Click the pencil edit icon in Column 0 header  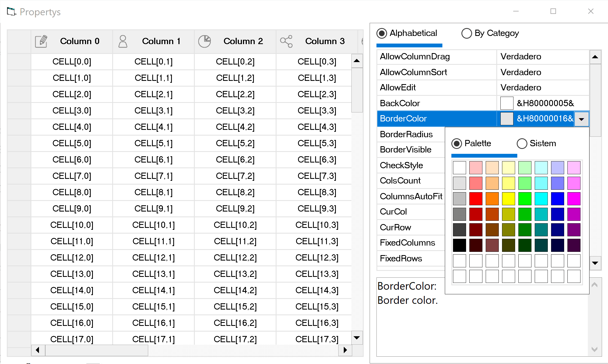[41, 41]
